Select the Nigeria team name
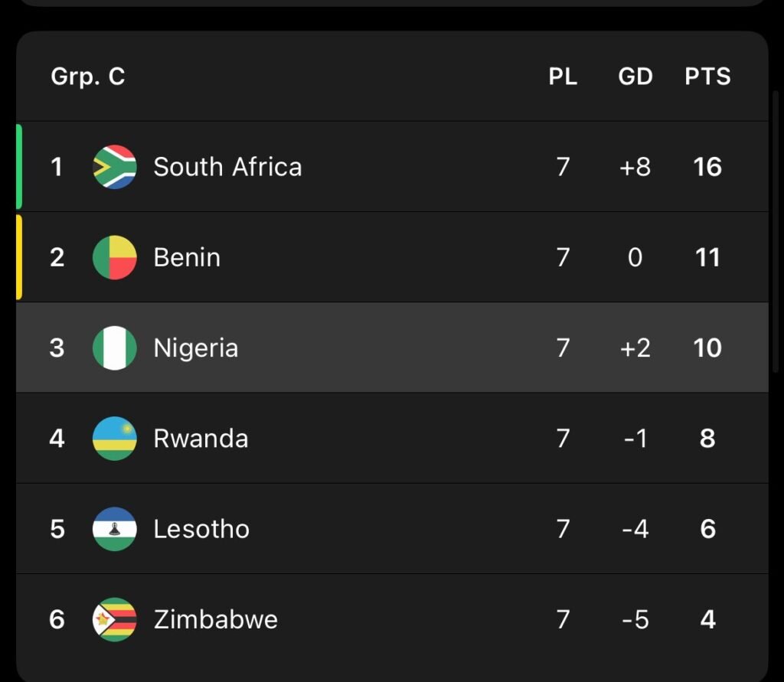 [x=196, y=348]
